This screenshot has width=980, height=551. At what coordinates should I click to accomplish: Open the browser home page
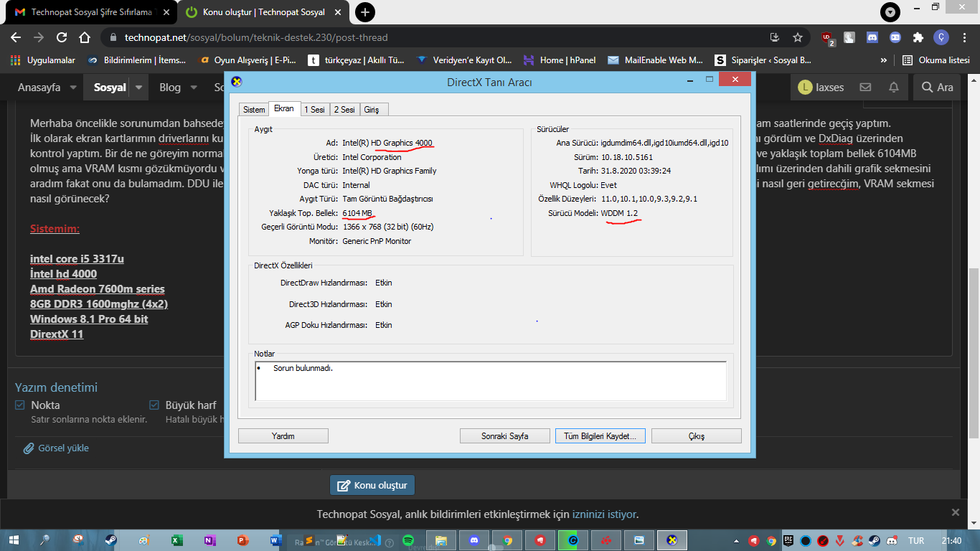(85, 37)
